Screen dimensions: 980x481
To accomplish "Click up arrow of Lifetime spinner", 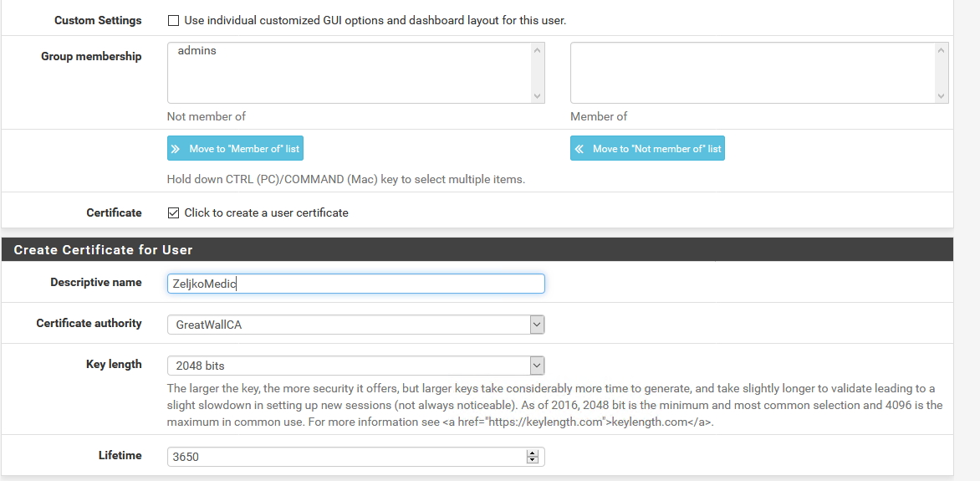I will click(532, 453).
